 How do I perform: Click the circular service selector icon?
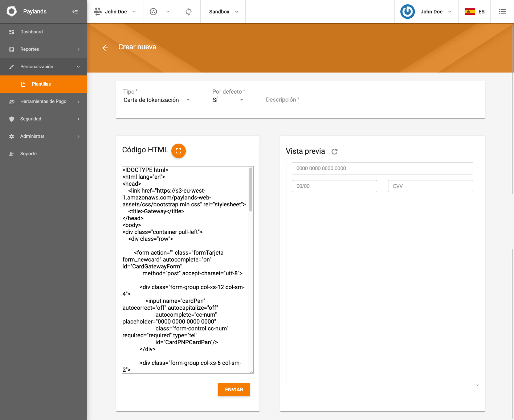[x=154, y=12]
